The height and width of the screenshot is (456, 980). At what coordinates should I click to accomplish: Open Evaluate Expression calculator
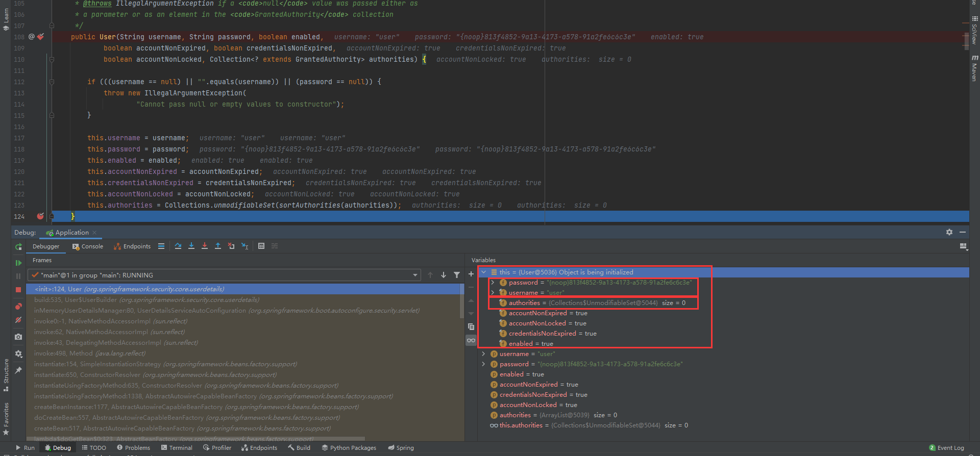pos(261,246)
